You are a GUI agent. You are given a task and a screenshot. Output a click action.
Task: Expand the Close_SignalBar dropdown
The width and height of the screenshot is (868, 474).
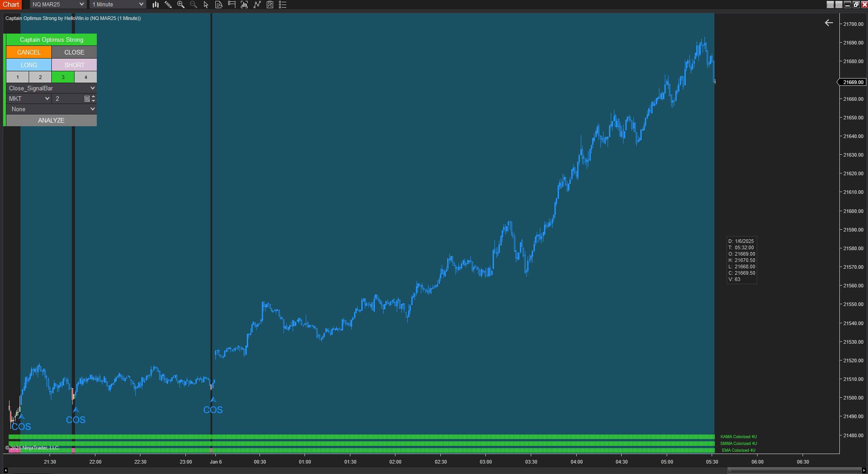[x=51, y=88]
